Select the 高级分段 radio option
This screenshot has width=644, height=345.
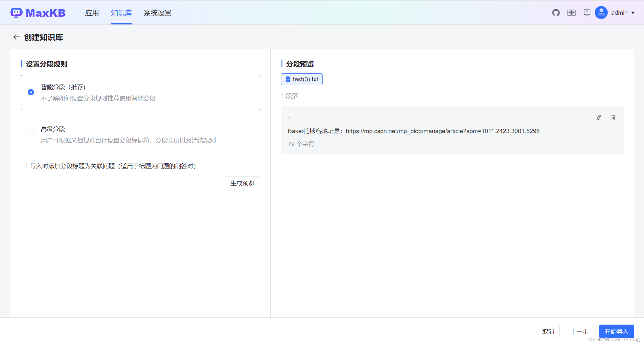[31, 134]
